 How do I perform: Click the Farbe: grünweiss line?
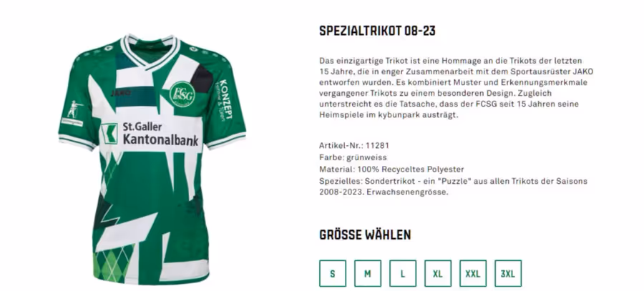click(x=353, y=157)
